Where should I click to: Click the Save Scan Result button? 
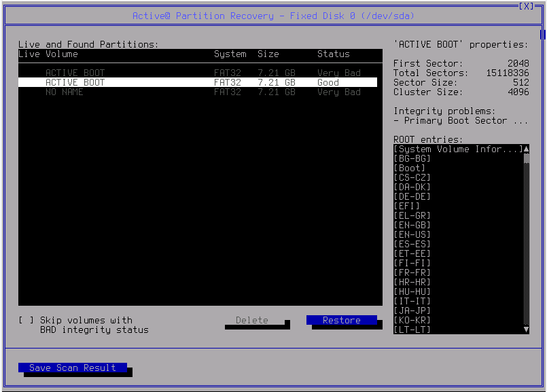click(73, 368)
